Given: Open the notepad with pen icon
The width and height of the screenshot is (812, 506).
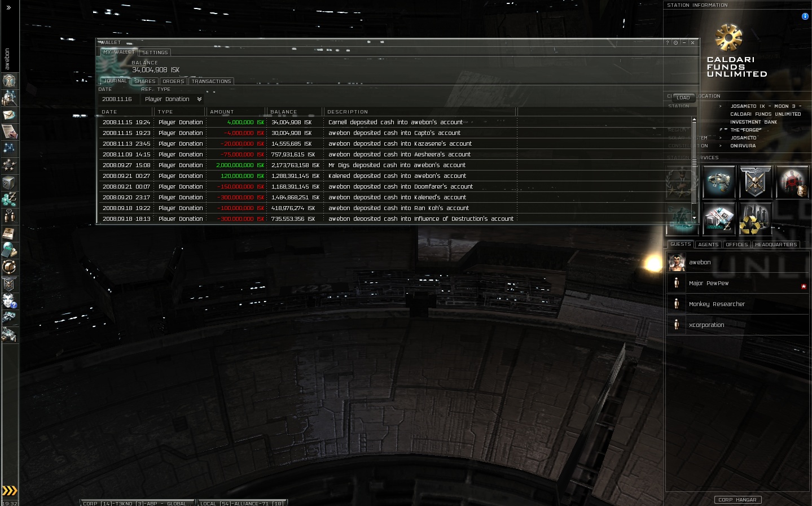Looking at the screenshot, I should coord(9,132).
